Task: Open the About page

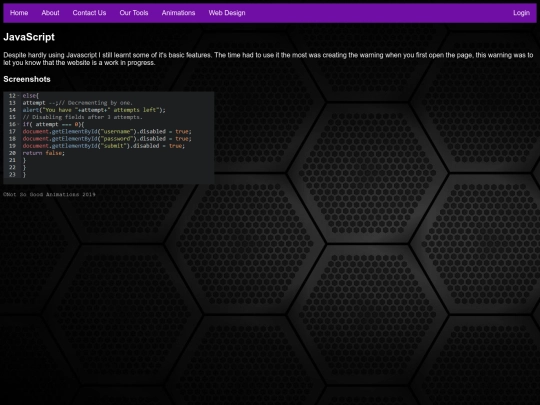Action: [x=50, y=13]
